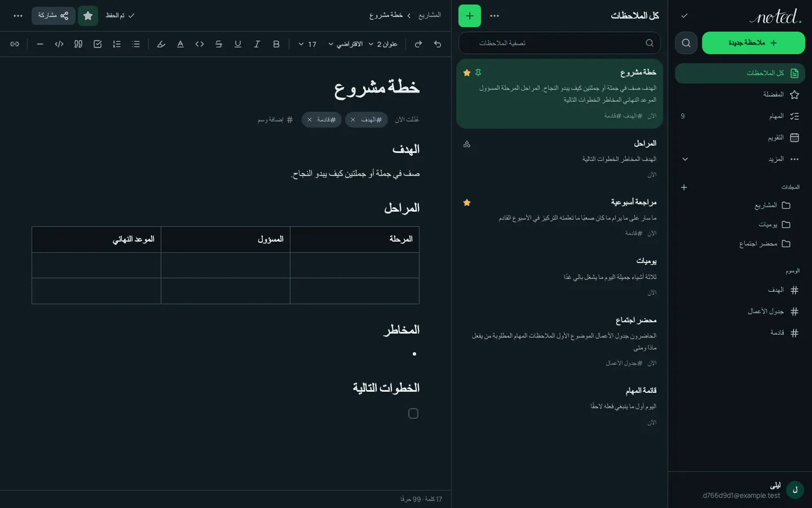Open the text color picker in toolbar

pos(180,44)
